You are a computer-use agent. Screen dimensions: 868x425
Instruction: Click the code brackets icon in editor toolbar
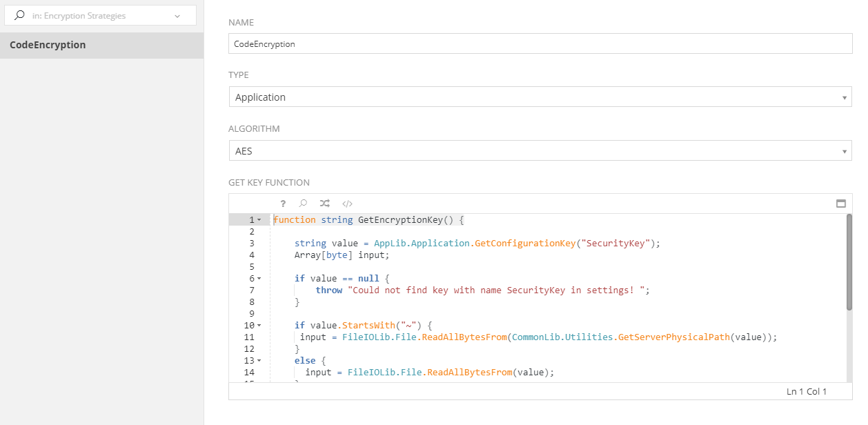coord(348,204)
